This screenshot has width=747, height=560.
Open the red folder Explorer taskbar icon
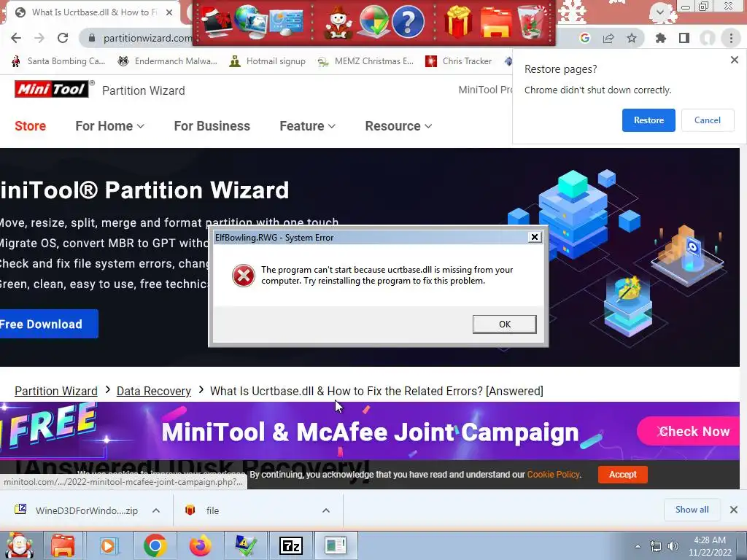pos(63,545)
